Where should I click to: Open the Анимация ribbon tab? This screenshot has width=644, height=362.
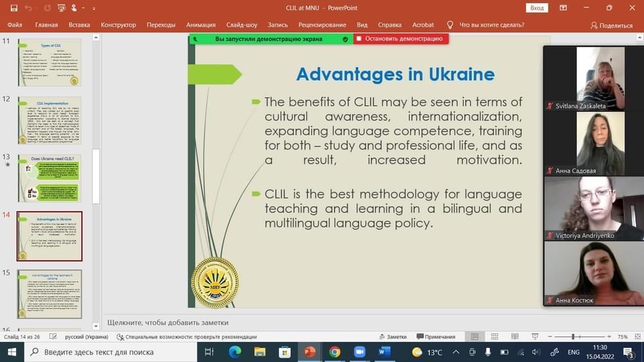pos(201,25)
